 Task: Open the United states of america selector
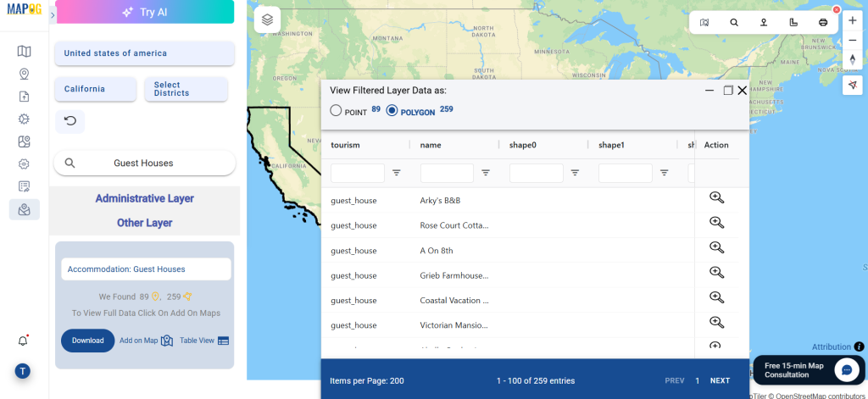coord(144,53)
